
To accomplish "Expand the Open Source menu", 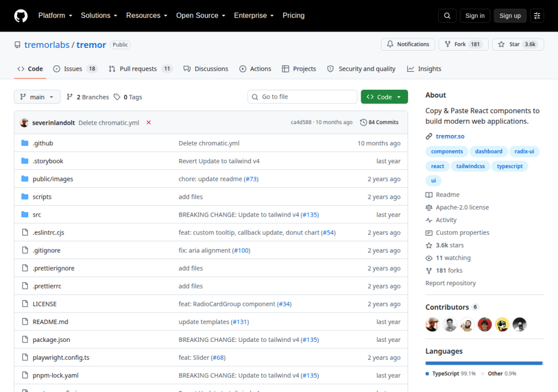I will click(201, 16).
